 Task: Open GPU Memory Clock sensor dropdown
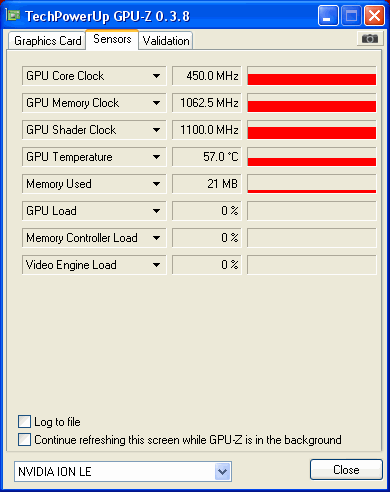pos(156,103)
